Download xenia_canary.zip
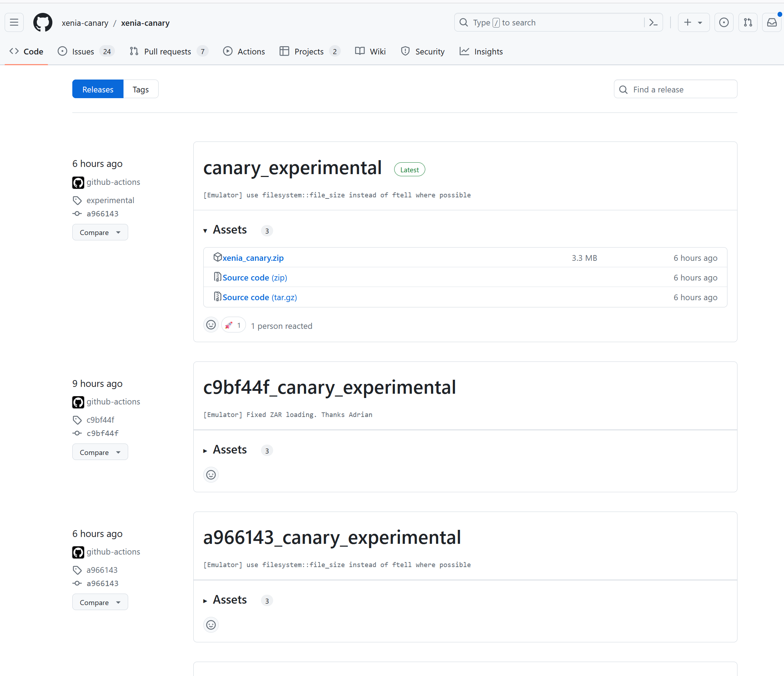Viewport: 784px width, 676px height. pyautogui.click(x=253, y=258)
